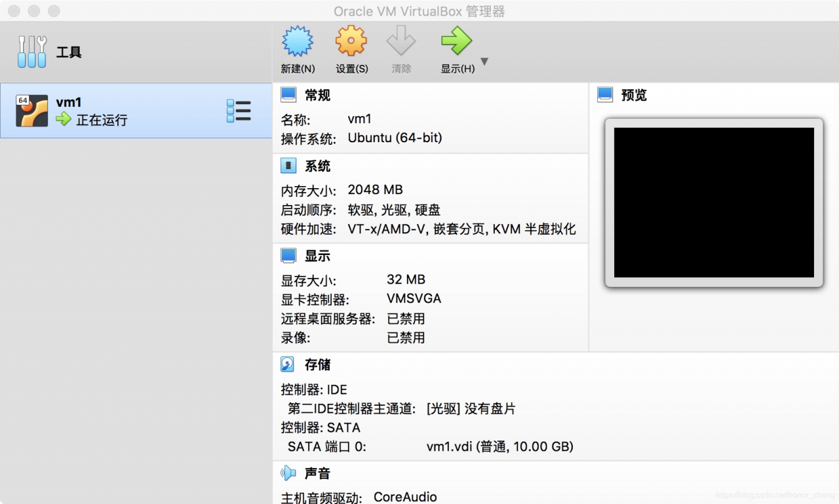This screenshot has height=504, width=839.
Task: Click 已禁用 next to 远程桌面服务器
Action: tap(406, 319)
